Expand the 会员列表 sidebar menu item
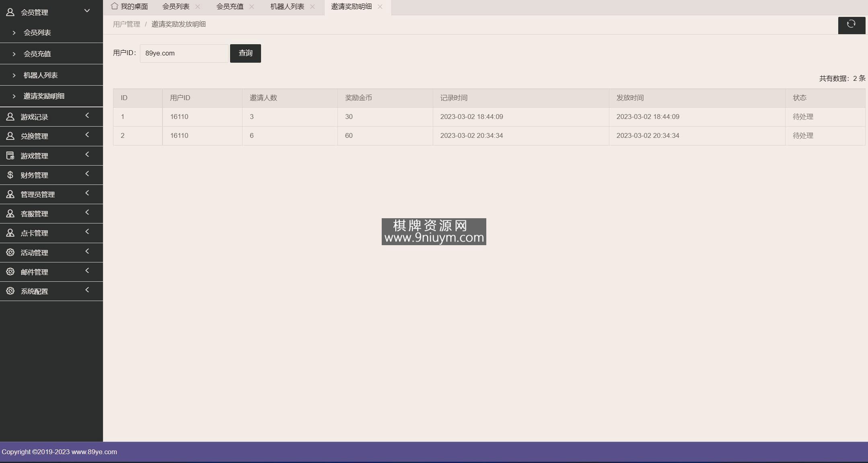The width and height of the screenshot is (868, 463). [x=51, y=32]
